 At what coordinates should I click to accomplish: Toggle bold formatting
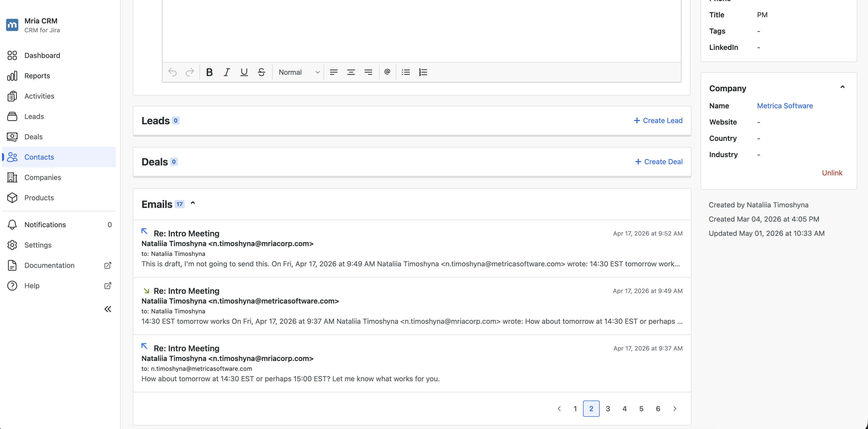(209, 72)
